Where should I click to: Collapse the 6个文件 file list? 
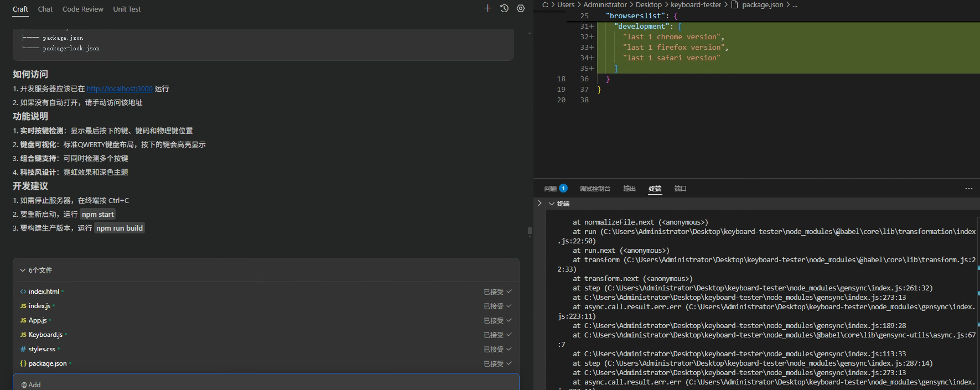(x=23, y=271)
